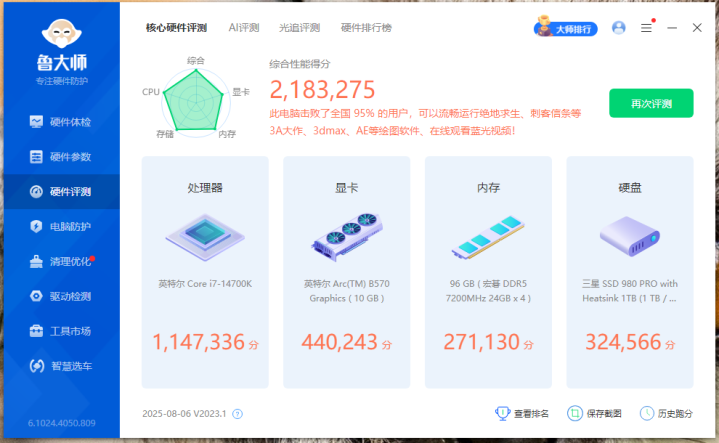The image size is (719, 443).
Task: Open 工具市场 in the sidebar
Action: [61, 331]
